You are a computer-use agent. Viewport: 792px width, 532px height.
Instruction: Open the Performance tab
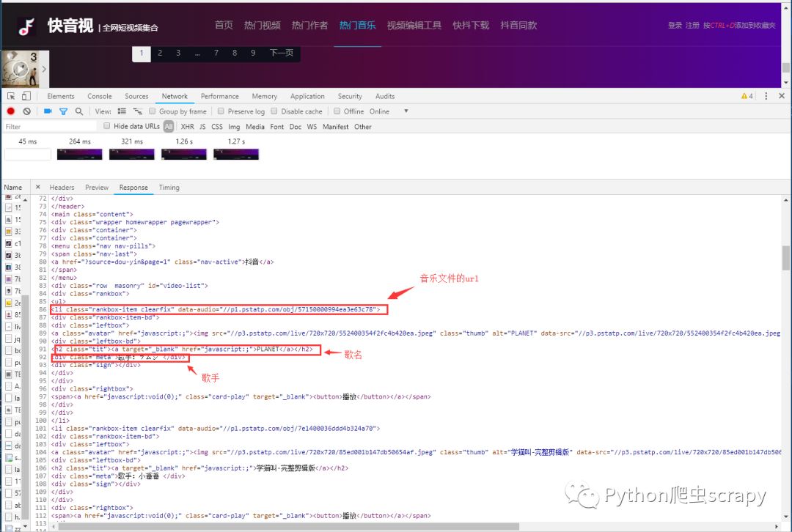220,96
